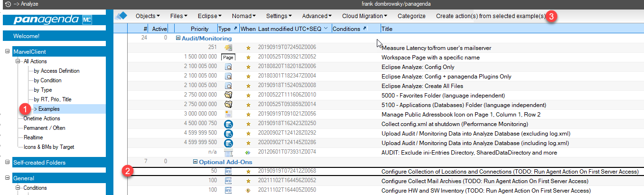Click star icon in Workspace Page row
The image size is (644, 195).
click(248, 58)
